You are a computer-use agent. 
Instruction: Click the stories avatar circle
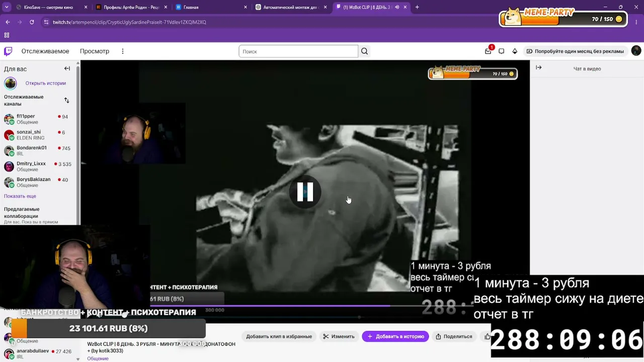11,83
